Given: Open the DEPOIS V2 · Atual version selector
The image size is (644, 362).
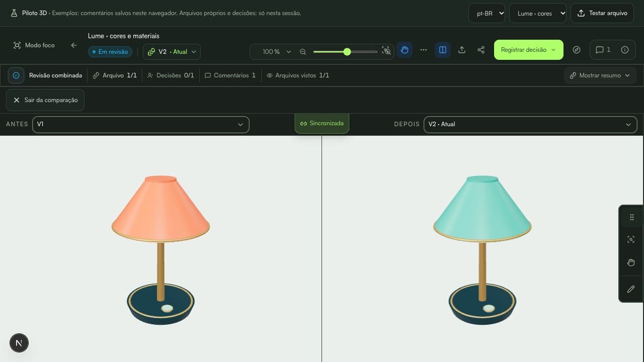Looking at the screenshot, I should (530, 124).
